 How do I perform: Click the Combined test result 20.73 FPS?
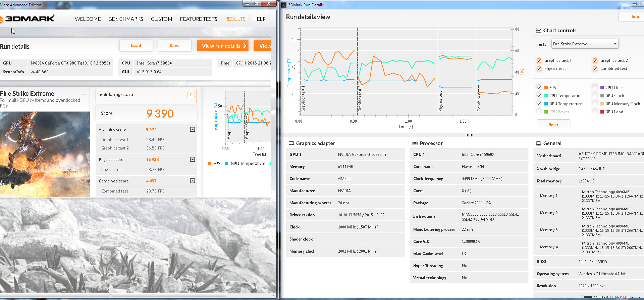pyautogui.click(x=155, y=191)
